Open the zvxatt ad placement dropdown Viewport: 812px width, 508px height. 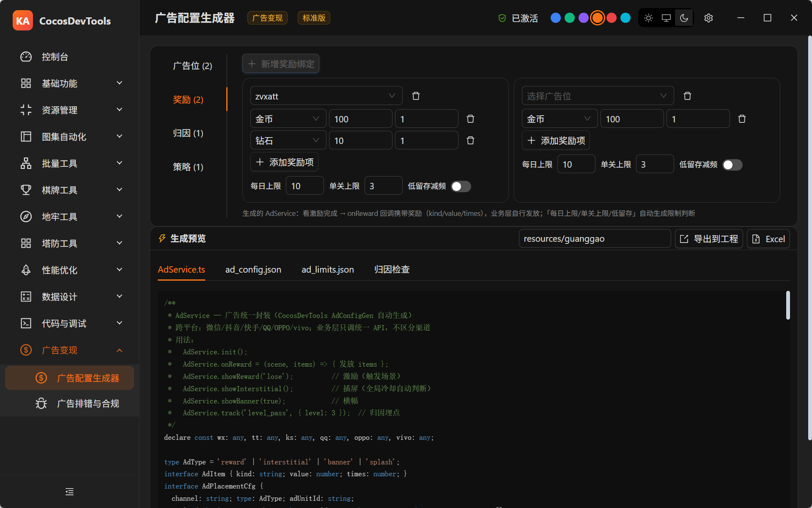pyautogui.click(x=326, y=96)
